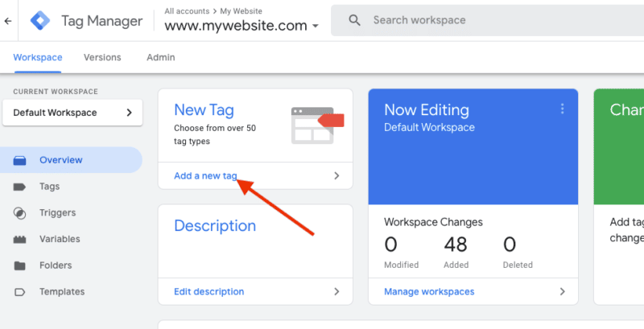Click the chevron next to Add a new tag
The height and width of the screenshot is (329, 644).
coord(336,176)
